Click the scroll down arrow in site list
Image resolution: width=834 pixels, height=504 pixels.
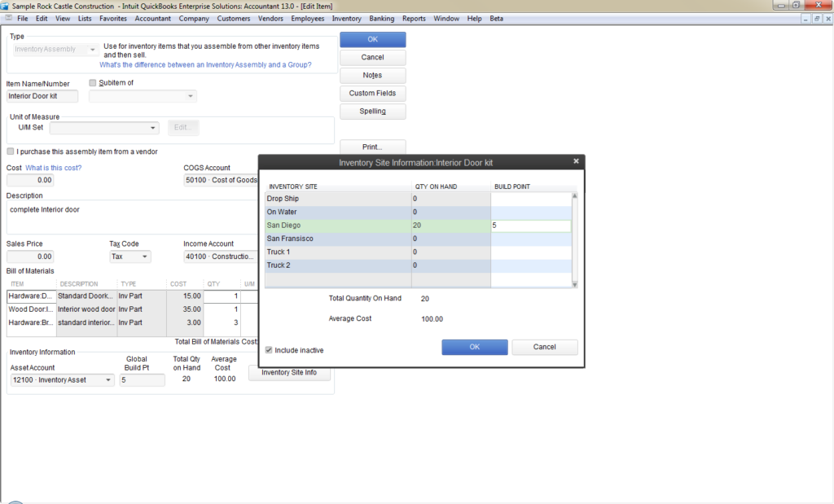coord(574,284)
